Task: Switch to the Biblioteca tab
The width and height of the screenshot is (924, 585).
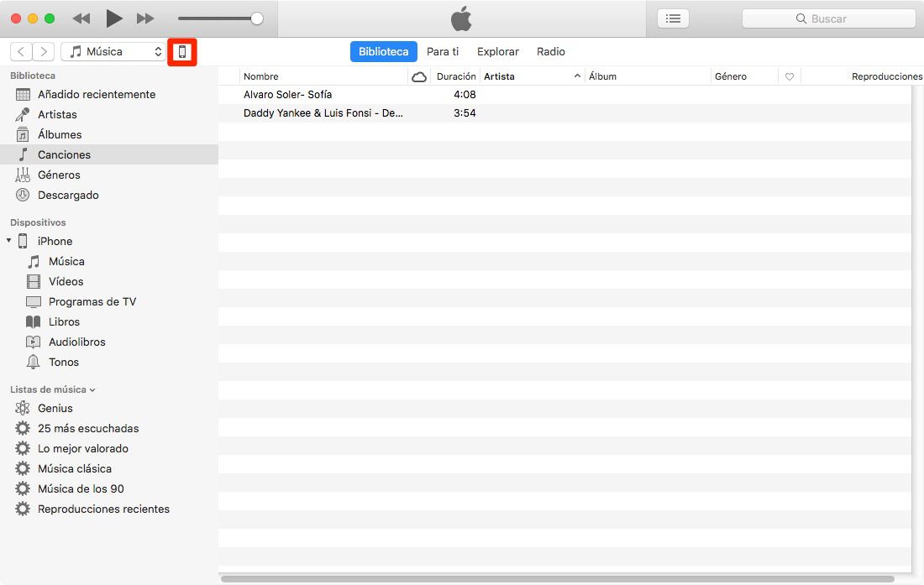Action: click(384, 52)
